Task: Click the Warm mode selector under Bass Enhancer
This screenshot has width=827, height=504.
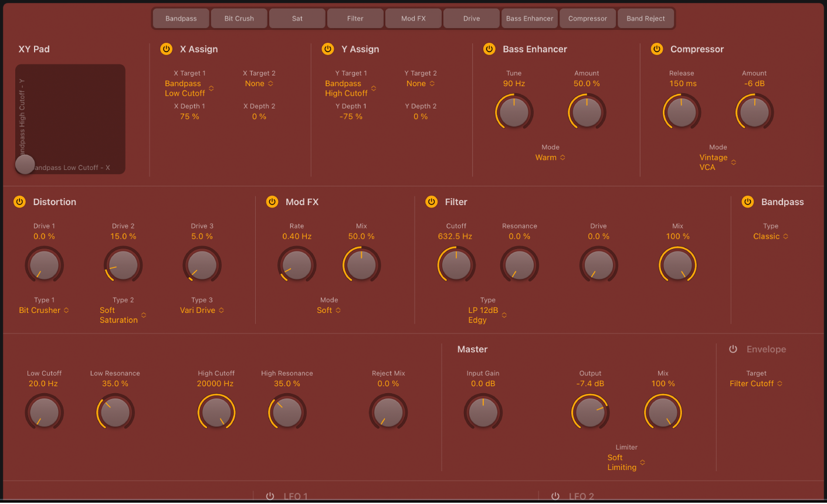Action: click(550, 157)
